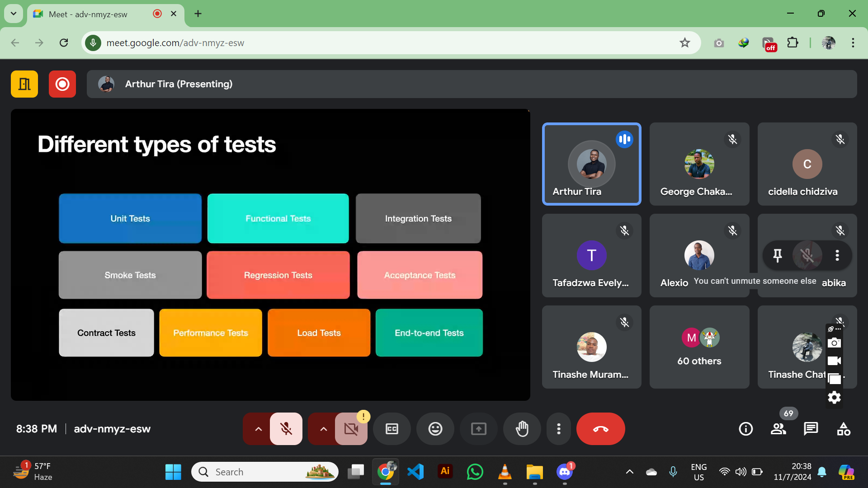The image size is (868, 488).
Task: Pin the hovered participant tile
Action: click(x=778, y=255)
